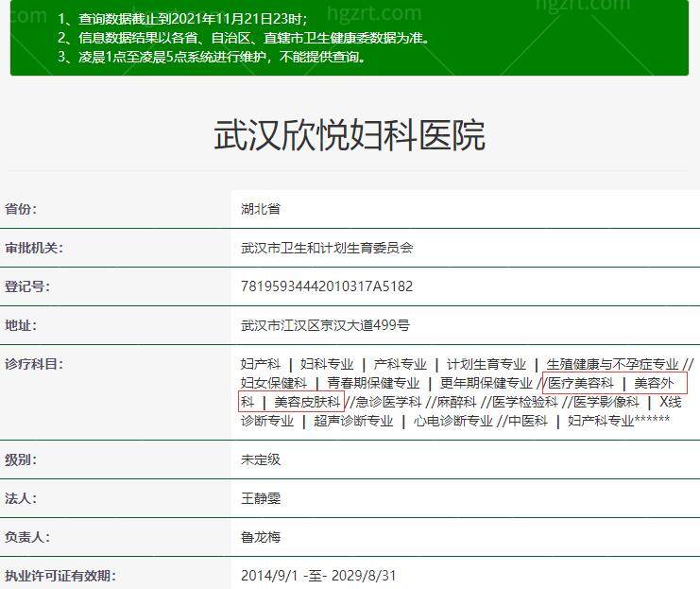Select the value 未定级
The image size is (700, 589).
point(261,459)
